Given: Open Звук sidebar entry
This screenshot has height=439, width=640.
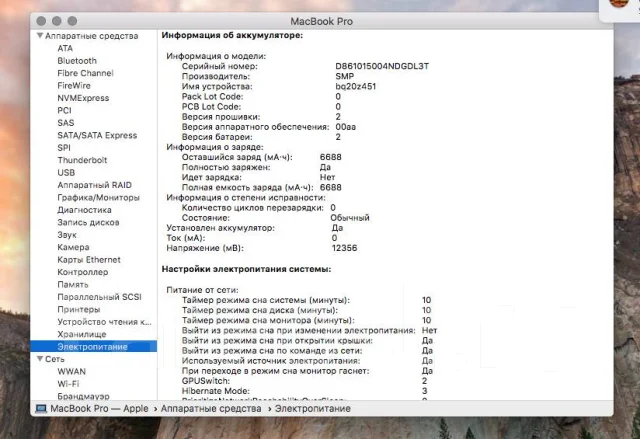Looking at the screenshot, I should click(x=67, y=235).
